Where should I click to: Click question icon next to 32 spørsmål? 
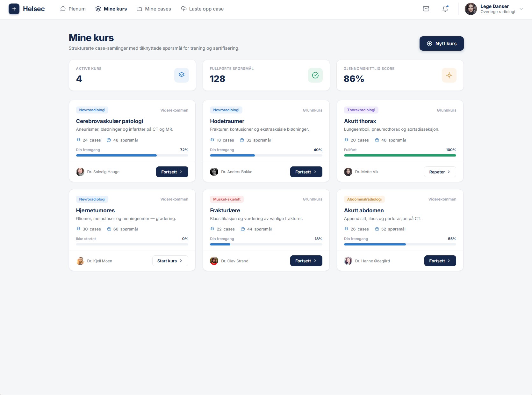pos(242,140)
